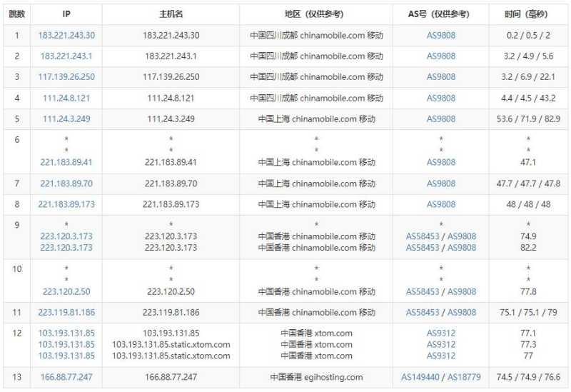Select the 77.3 time value in hop 12
The height and width of the screenshot is (392, 571).
pos(528,344)
